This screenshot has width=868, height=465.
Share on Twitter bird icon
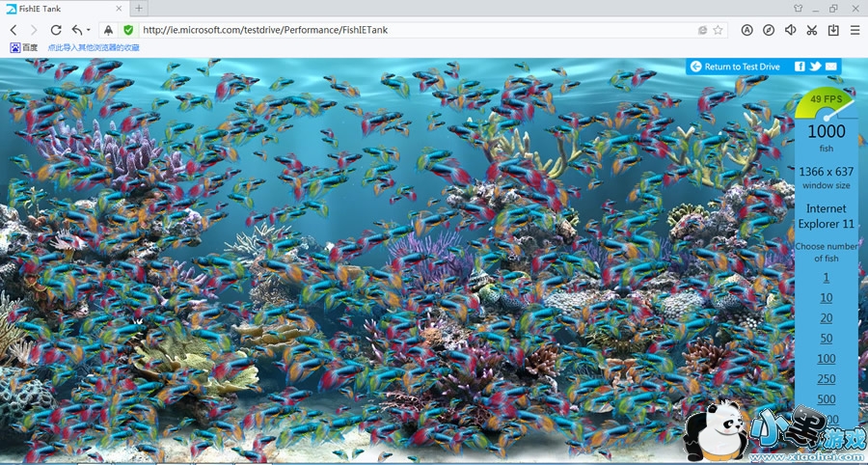coord(815,67)
